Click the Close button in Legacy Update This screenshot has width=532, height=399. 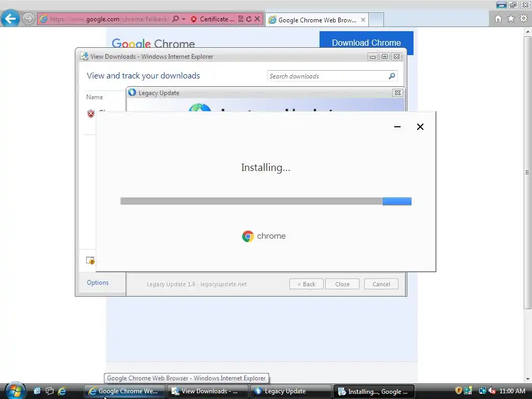click(342, 284)
